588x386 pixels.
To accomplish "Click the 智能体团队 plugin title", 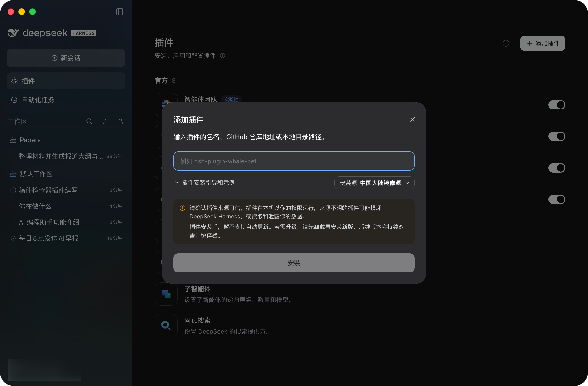I will coord(201,99).
